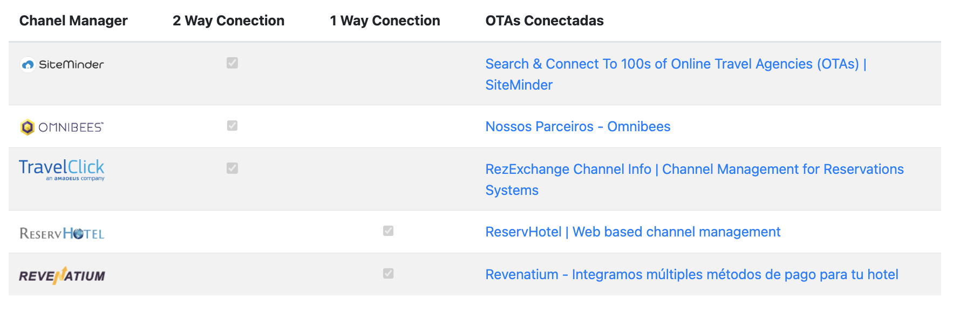This screenshot has width=980, height=311.
Task: Open ReservHotel web based channel management link
Action: [633, 232]
